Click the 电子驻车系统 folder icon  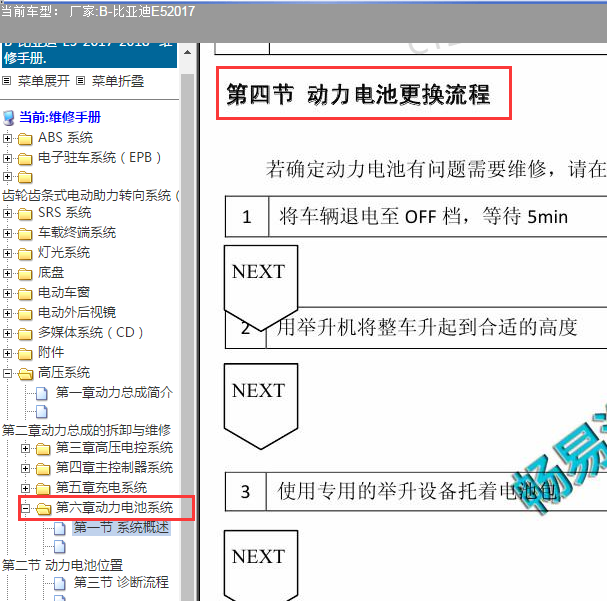pyautogui.click(x=25, y=159)
